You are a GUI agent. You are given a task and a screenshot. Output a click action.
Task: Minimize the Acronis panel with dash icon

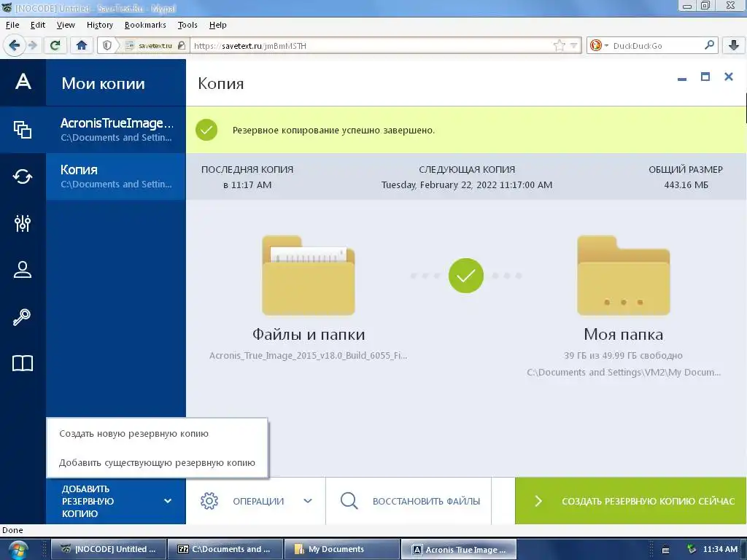[x=682, y=79]
